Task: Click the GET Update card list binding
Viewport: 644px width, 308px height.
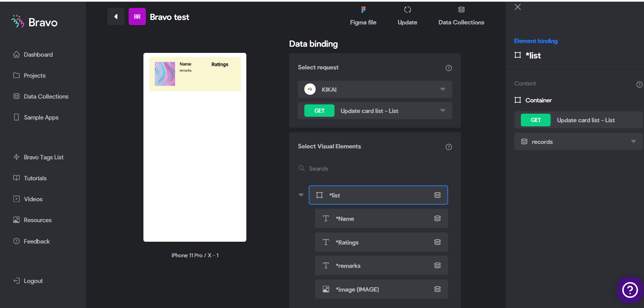Action: 578,120
